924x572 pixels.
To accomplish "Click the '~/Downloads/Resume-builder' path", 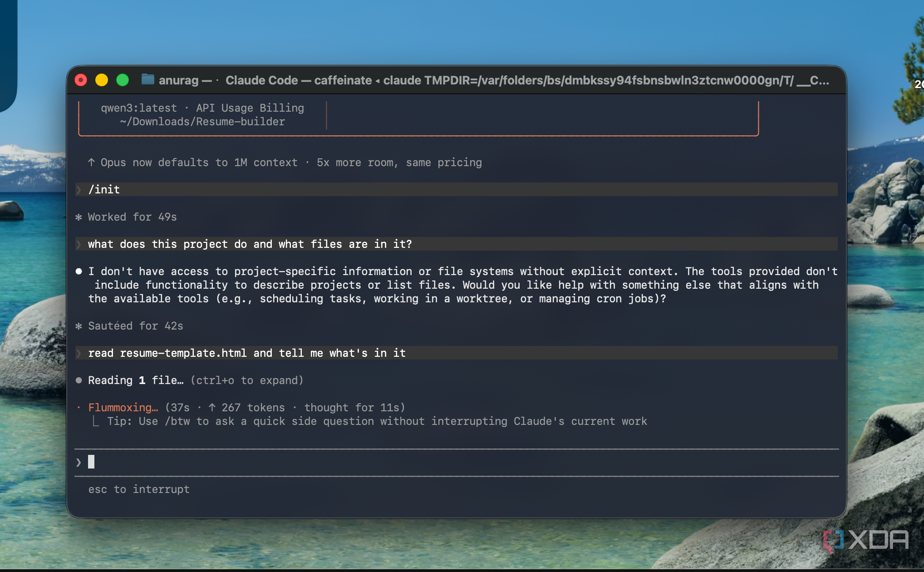I will coord(202,122).
